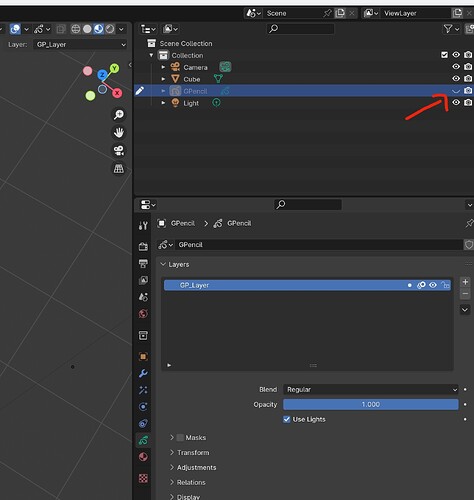The height and width of the screenshot is (500, 474).
Task: Select wireframe viewport shading
Action: click(76, 29)
